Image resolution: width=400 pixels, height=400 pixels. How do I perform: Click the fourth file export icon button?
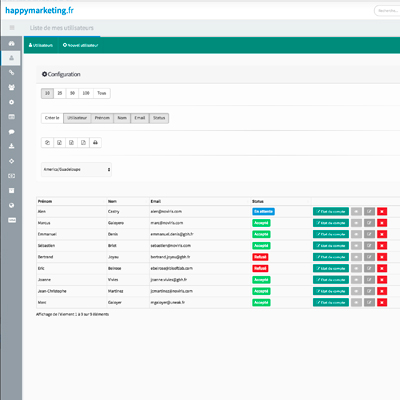tap(83, 143)
